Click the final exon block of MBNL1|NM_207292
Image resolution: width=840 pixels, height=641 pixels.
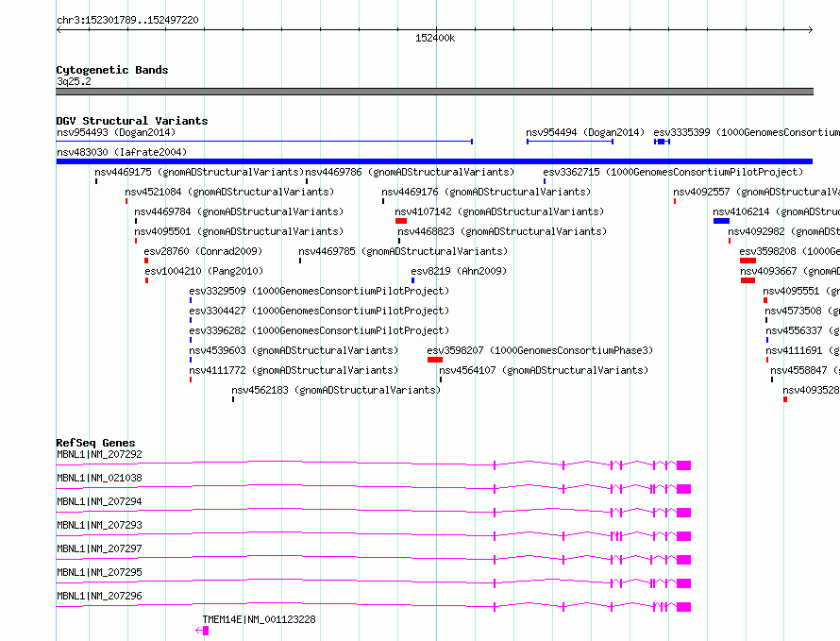[x=683, y=465]
